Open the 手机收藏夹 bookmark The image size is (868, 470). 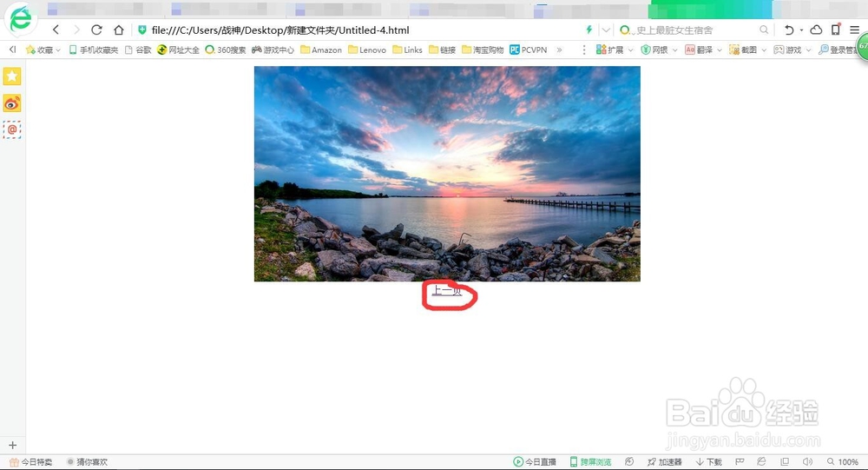(x=94, y=50)
